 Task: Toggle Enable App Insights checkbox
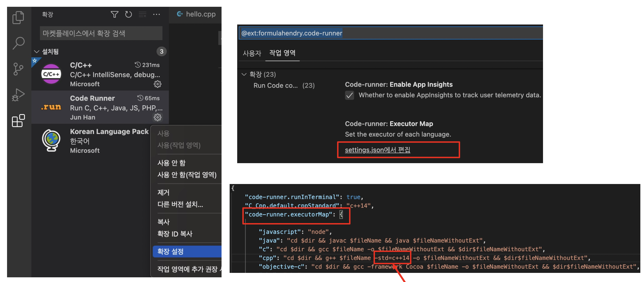pos(349,95)
